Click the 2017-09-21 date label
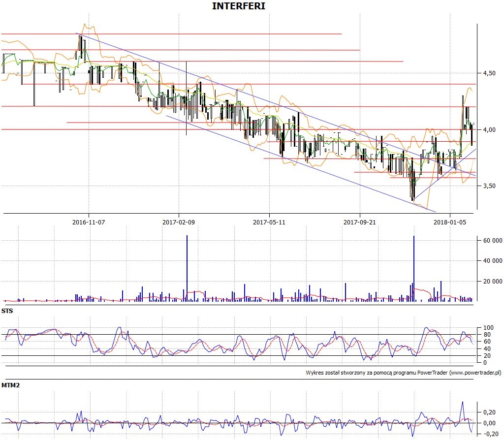 (360, 222)
